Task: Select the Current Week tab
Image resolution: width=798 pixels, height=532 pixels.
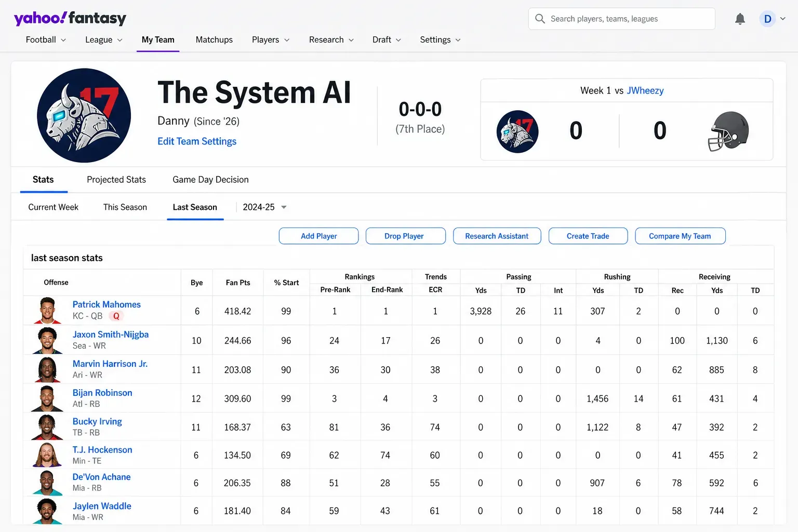Action: (53, 207)
